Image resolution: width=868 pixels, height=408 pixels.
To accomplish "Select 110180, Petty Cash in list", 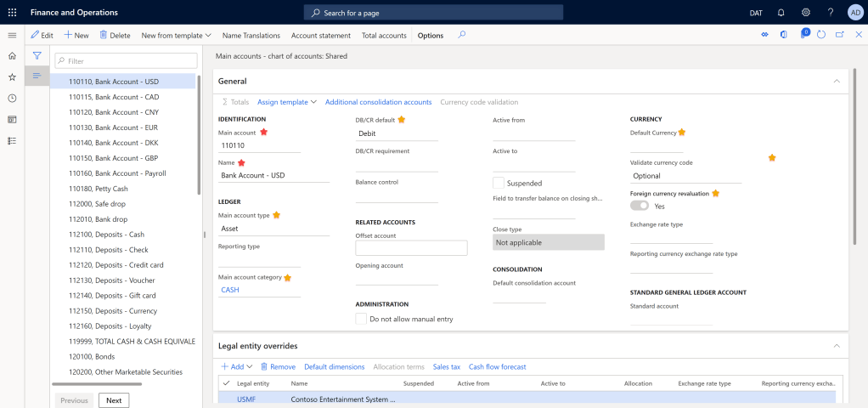I will click(98, 189).
